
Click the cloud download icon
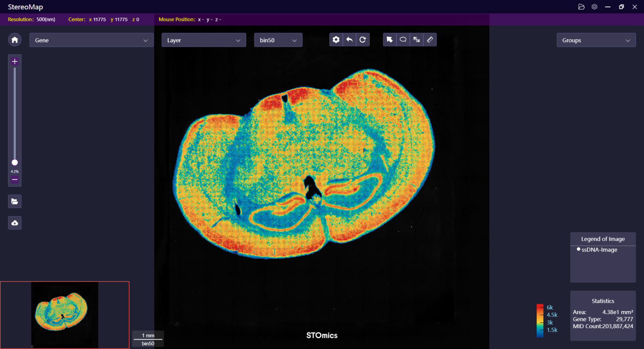[14, 223]
